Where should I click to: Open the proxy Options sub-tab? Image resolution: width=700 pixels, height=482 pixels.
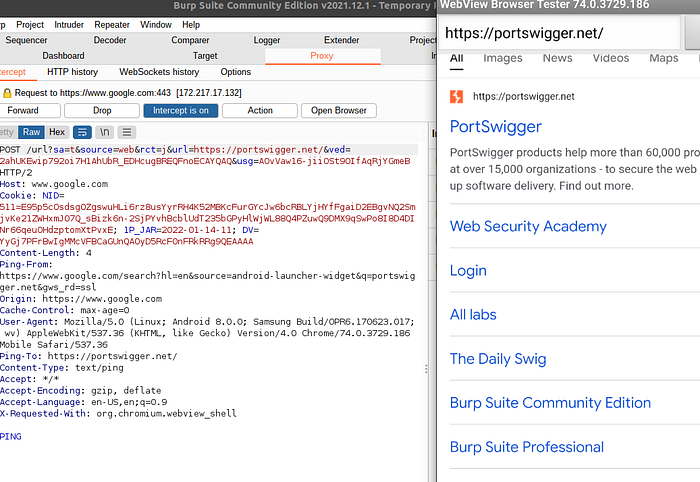tap(236, 72)
